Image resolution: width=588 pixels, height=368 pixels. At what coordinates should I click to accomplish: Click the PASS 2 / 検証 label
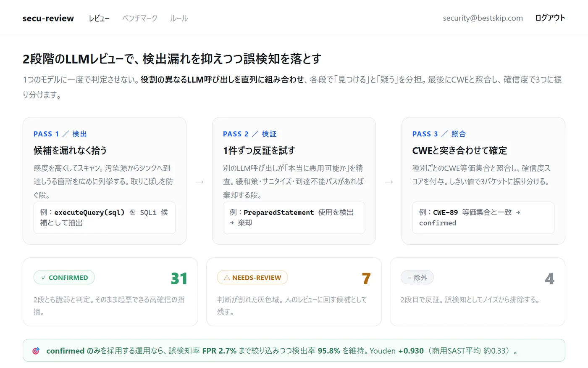click(x=249, y=134)
